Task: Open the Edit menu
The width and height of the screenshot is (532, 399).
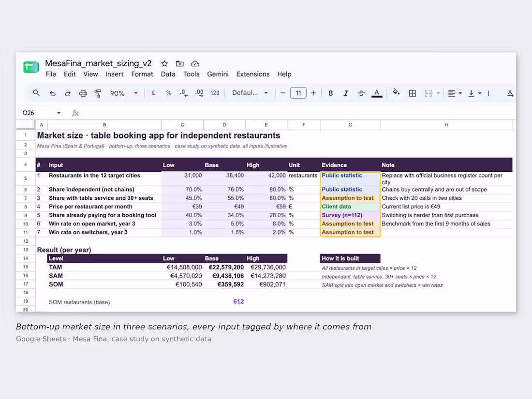Action: [x=70, y=74]
